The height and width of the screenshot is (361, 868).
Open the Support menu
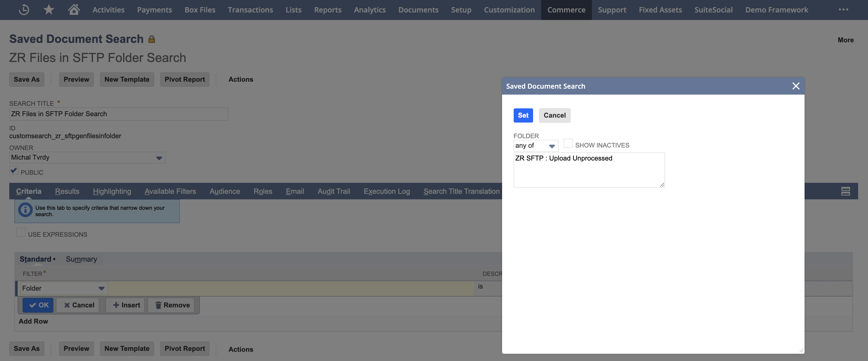pyautogui.click(x=612, y=10)
